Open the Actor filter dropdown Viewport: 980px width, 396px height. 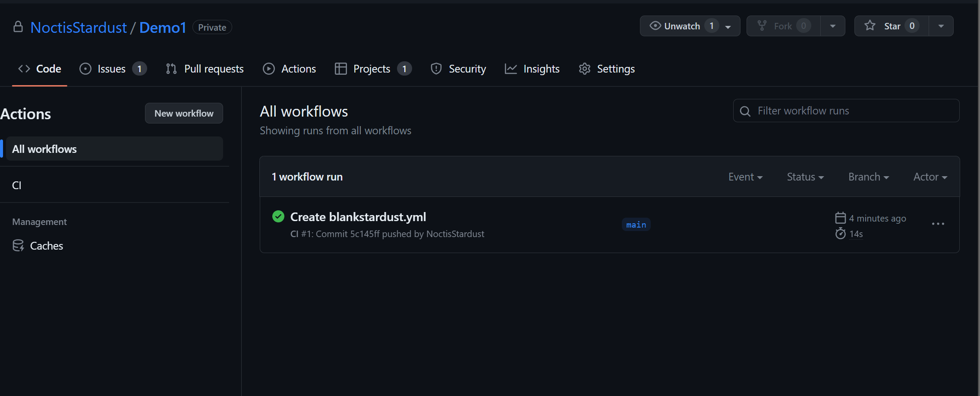pyautogui.click(x=930, y=177)
